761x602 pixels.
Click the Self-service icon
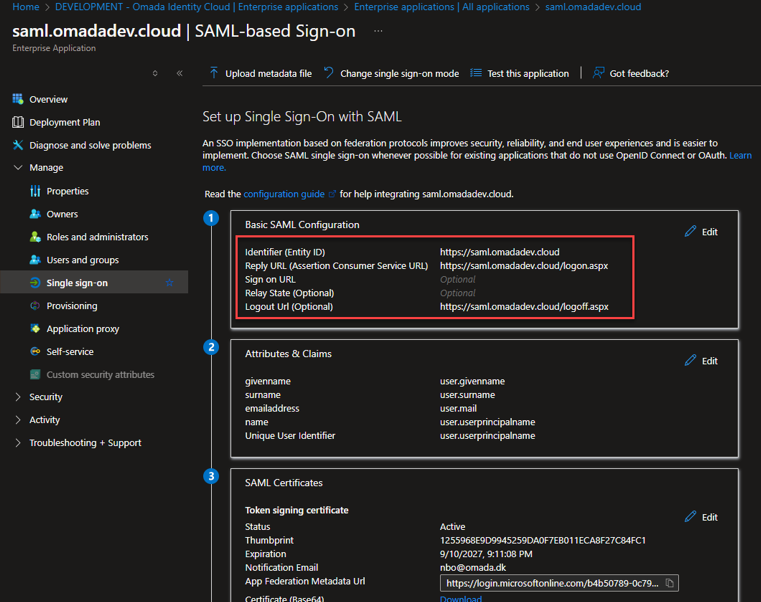pos(35,351)
